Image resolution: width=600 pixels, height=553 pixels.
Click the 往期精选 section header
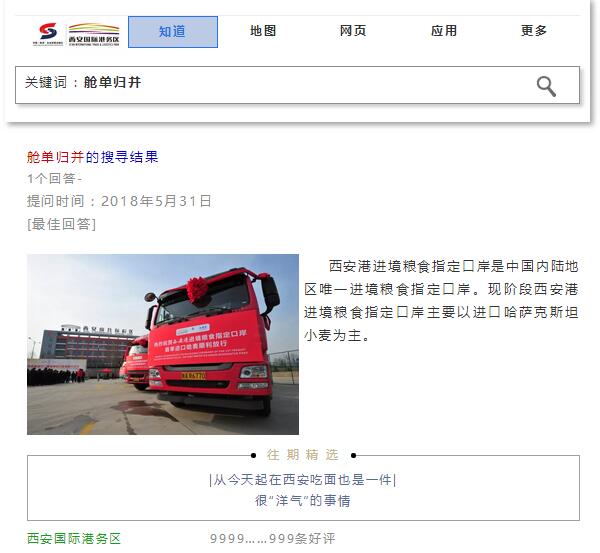(x=303, y=455)
